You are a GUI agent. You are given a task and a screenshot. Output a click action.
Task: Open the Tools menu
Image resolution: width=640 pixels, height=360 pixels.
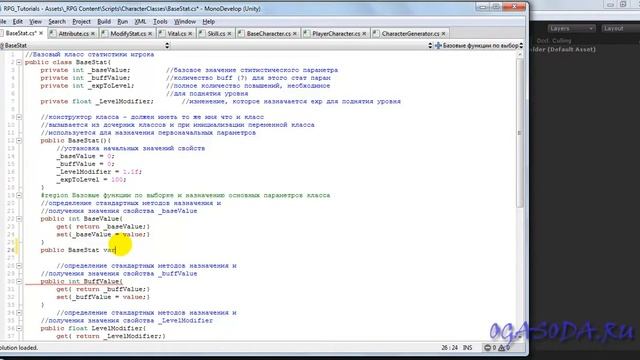pyautogui.click(x=160, y=22)
